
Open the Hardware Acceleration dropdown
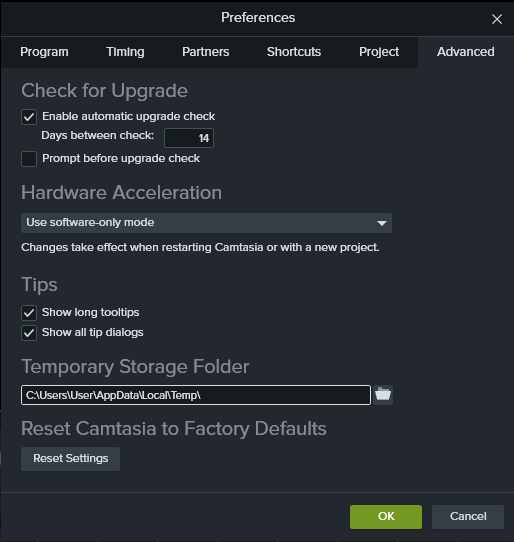click(x=206, y=223)
